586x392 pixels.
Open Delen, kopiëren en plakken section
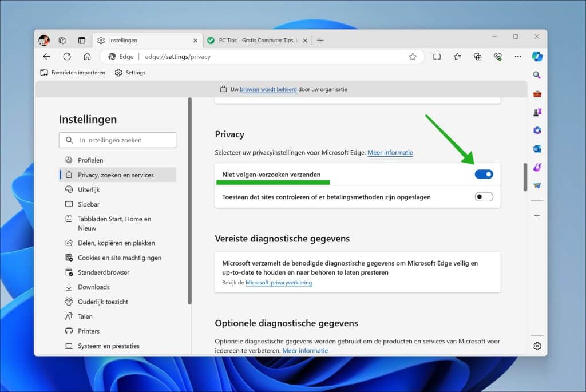point(118,243)
